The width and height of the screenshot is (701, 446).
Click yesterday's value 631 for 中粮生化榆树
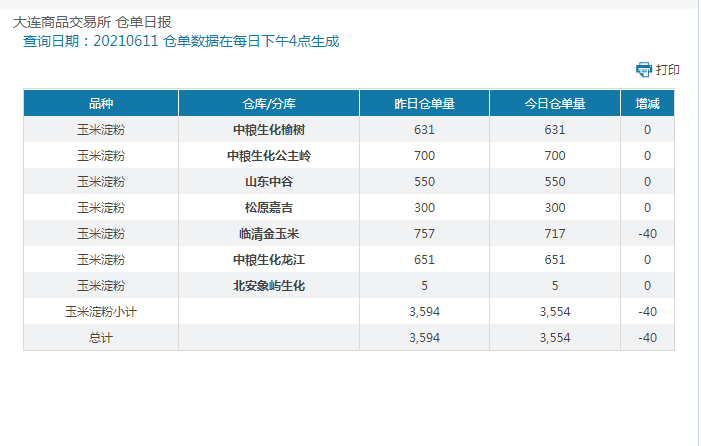coord(424,130)
